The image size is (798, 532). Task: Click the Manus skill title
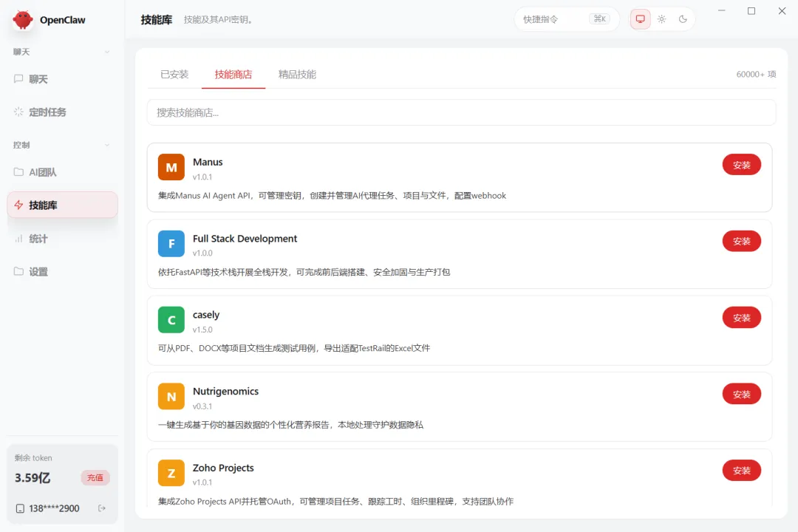coord(208,162)
